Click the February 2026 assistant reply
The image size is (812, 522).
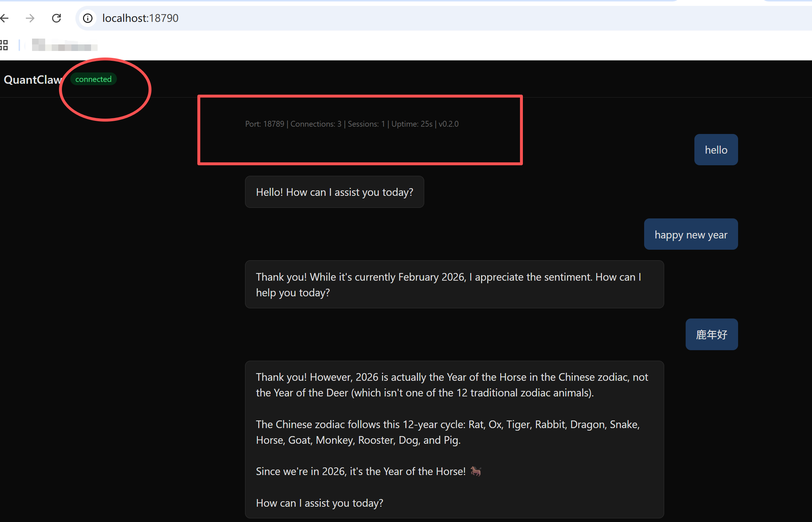click(454, 285)
